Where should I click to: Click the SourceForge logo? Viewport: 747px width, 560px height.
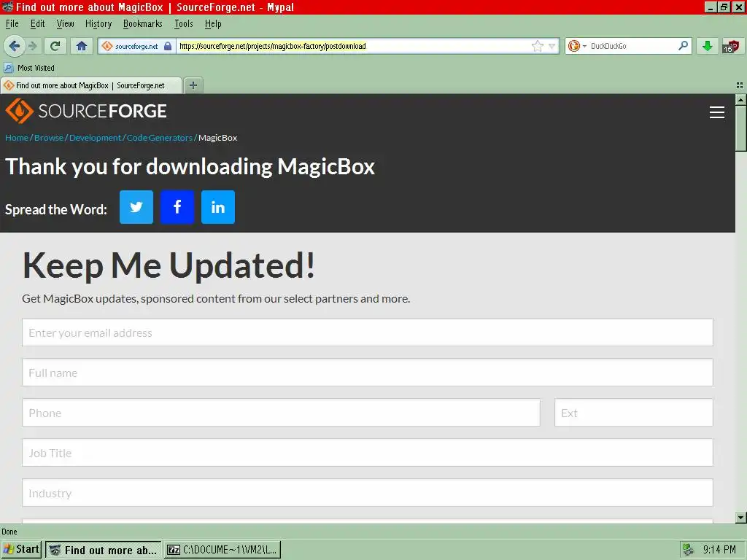[x=86, y=111]
